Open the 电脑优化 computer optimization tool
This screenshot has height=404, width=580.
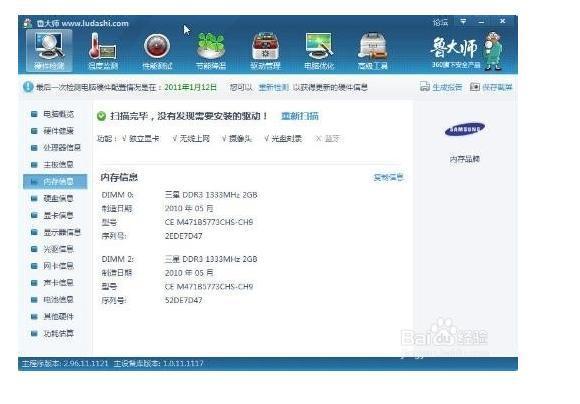pos(319,51)
